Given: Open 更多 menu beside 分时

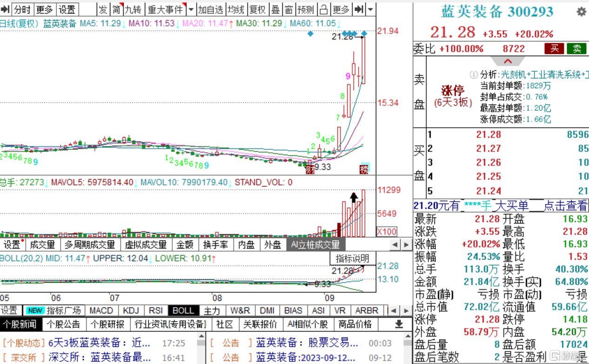Looking at the screenshot, I should pyautogui.click(x=45, y=9).
